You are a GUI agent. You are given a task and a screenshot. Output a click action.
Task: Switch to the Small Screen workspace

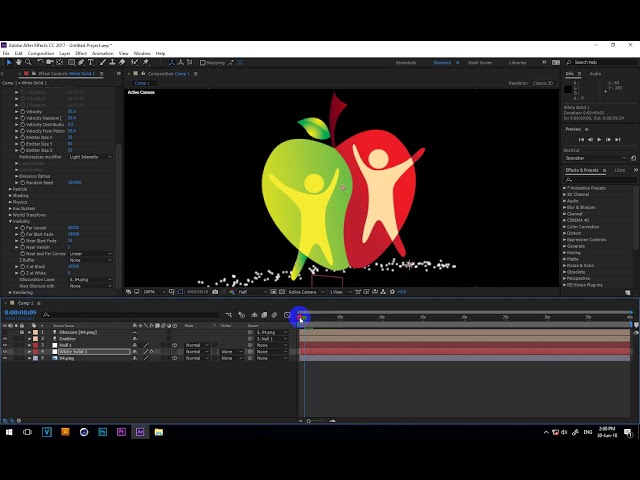click(x=480, y=62)
